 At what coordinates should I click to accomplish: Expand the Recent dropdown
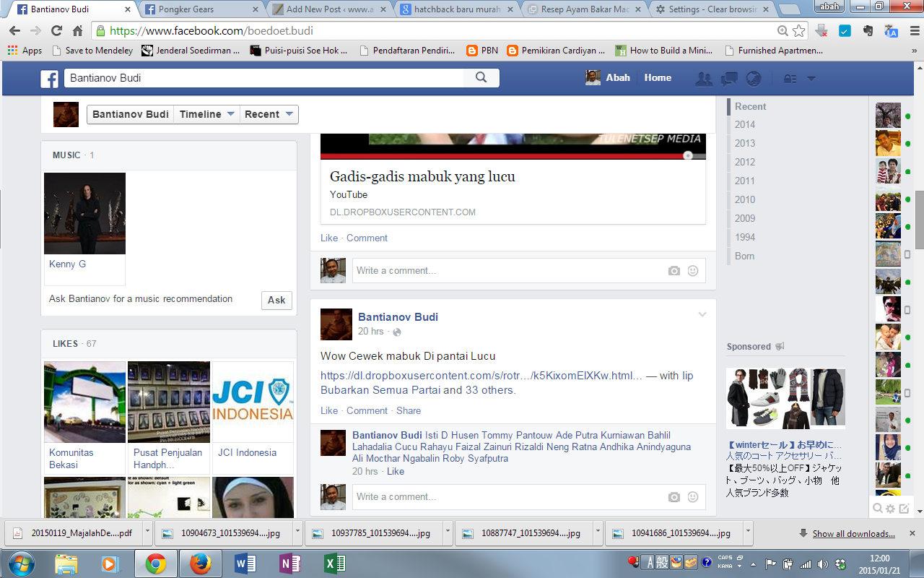[269, 114]
